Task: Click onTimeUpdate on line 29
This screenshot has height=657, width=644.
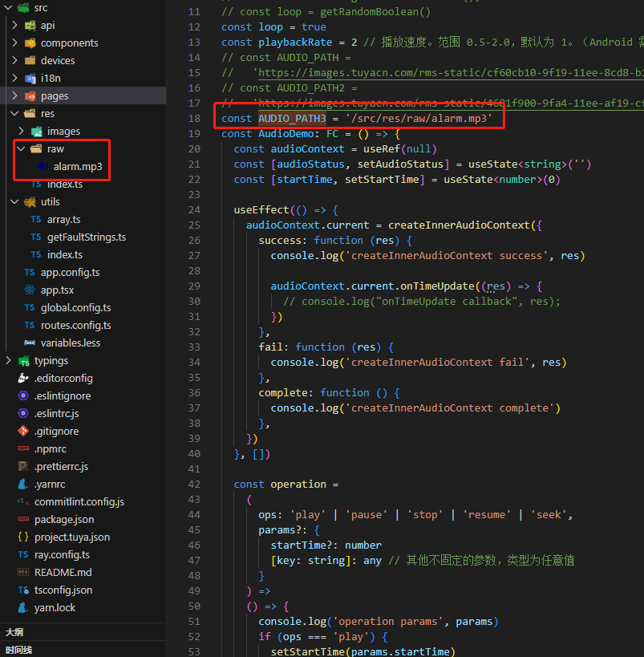Action: tap(437, 286)
